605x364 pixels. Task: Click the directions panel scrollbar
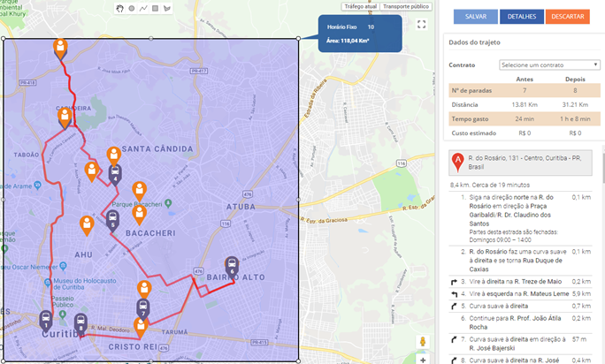[x=603, y=166]
